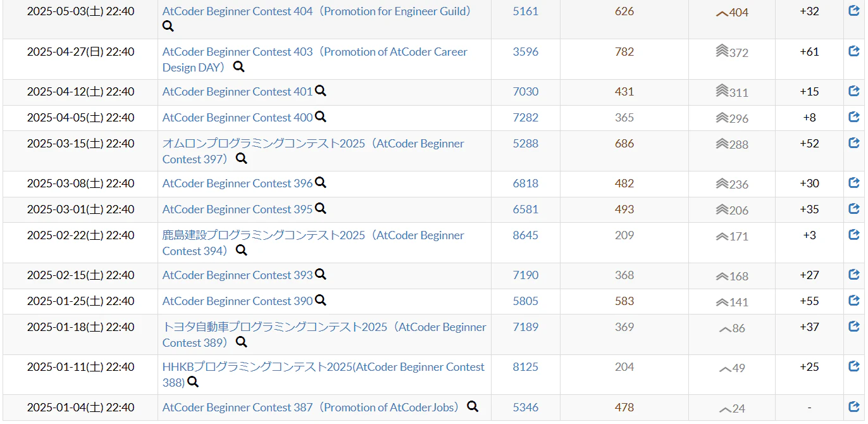Click performance value 626
Image resolution: width=868 pixels, height=424 pixels.
click(x=624, y=11)
